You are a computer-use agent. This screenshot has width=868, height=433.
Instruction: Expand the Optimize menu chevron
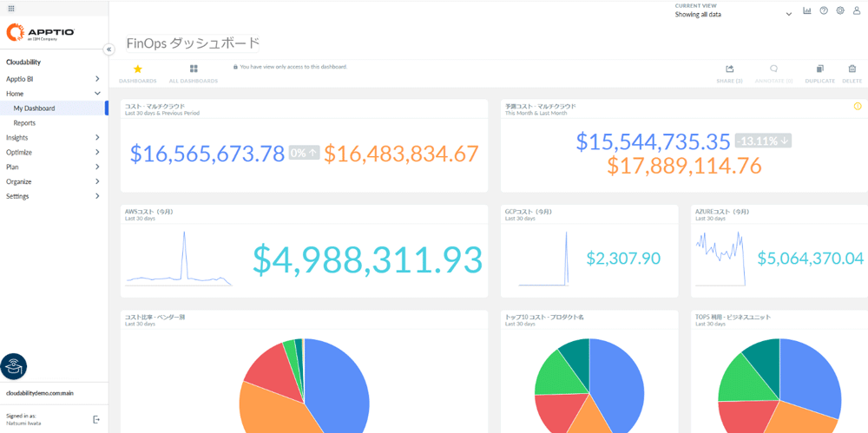click(x=97, y=152)
